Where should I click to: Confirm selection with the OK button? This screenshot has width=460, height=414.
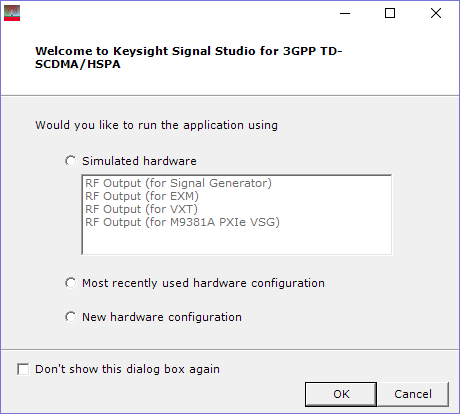click(x=341, y=394)
